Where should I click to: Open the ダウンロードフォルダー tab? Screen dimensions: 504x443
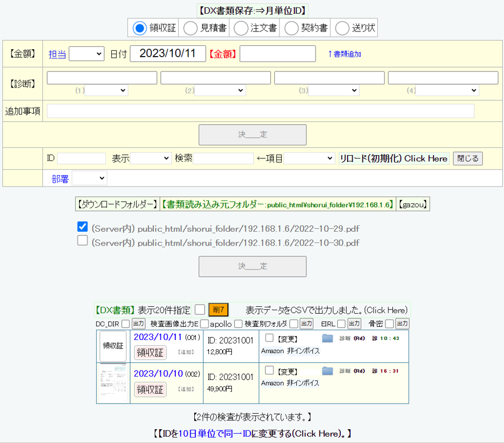click(117, 204)
